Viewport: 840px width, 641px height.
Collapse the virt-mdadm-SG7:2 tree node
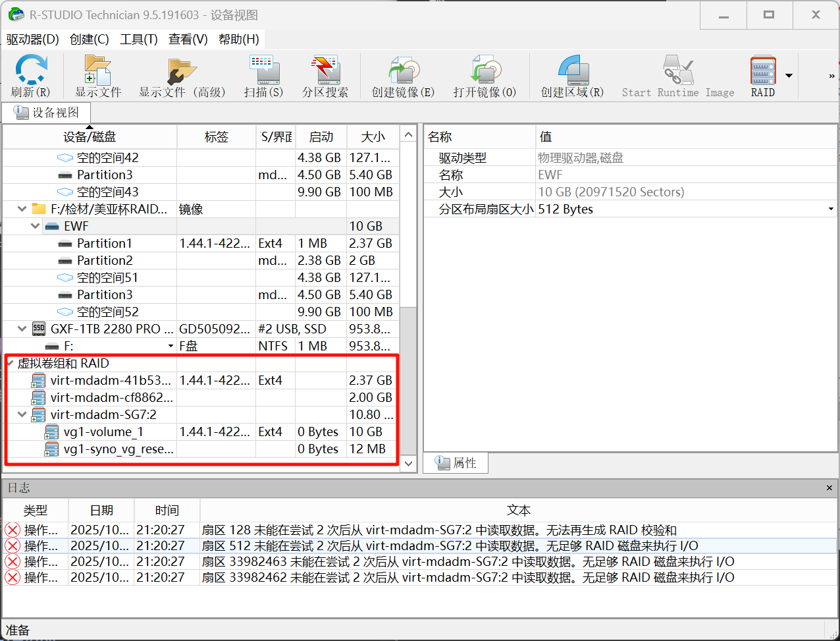22,414
